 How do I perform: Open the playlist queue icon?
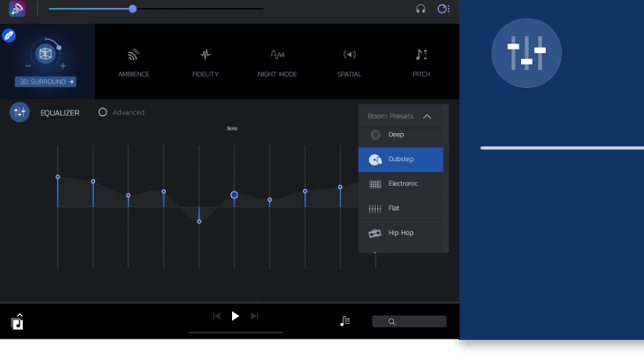click(345, 321)
